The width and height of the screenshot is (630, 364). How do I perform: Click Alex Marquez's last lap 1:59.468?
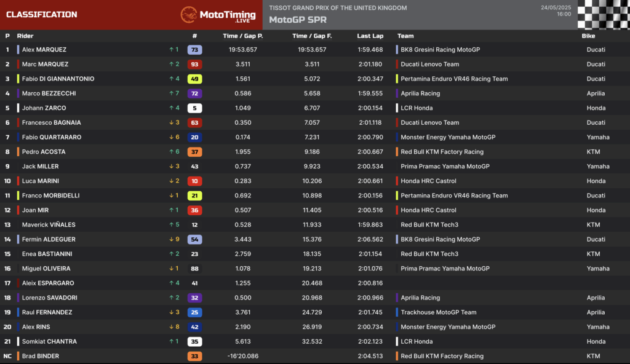(x=370, y=49)
